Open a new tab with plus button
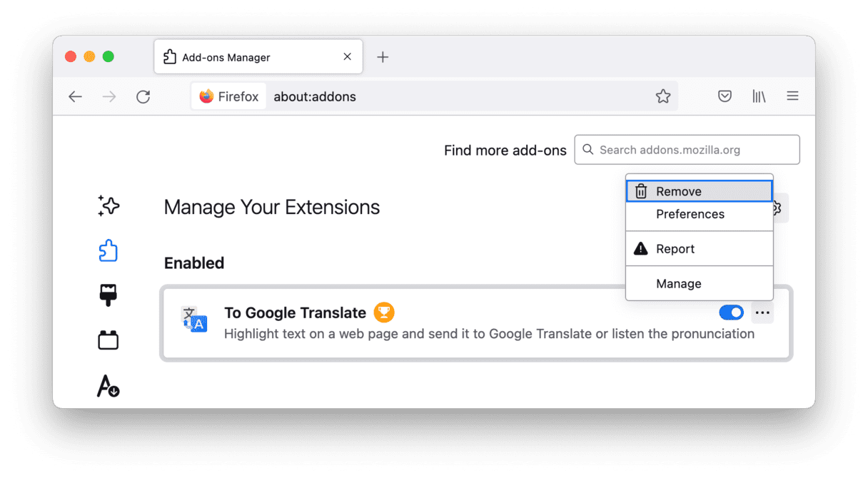The image size is (868, 478). coord(383,57)
